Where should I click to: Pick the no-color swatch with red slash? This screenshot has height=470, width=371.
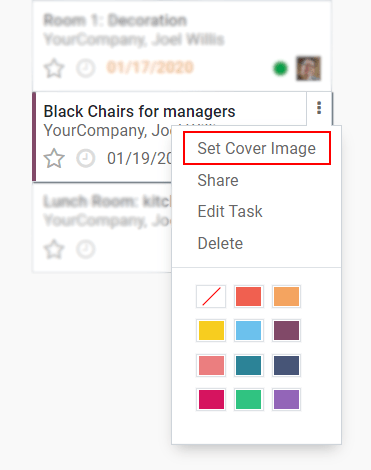211,296
